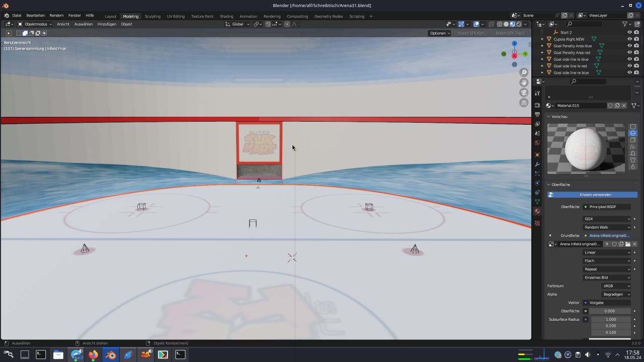Open the Optionen button in viewport header
The height and width of the screenshot is (362, 644).
pos(439,33)
